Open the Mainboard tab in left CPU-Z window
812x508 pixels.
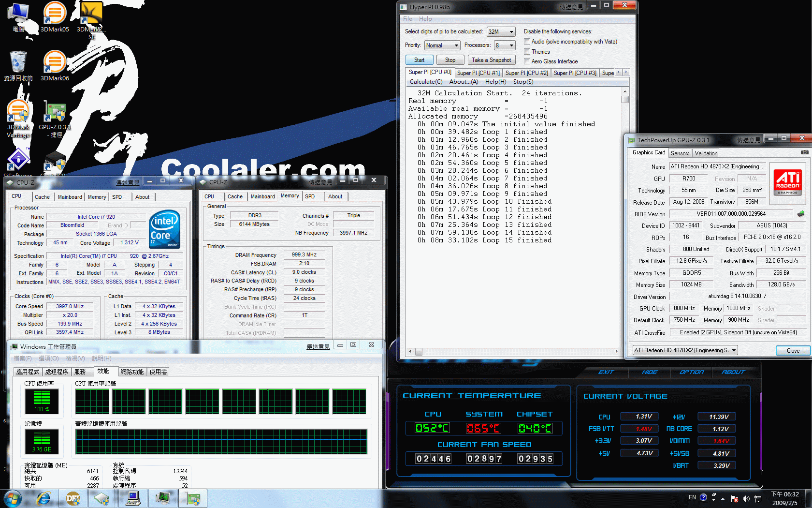pyautogui.click(x=70, y=197)
